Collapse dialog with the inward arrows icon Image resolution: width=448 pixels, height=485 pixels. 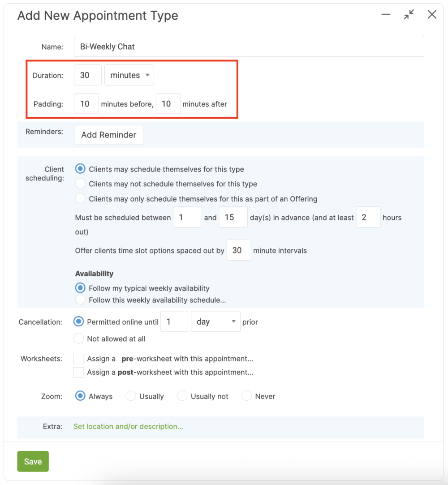pyautogui.click(x=409, y=15)
